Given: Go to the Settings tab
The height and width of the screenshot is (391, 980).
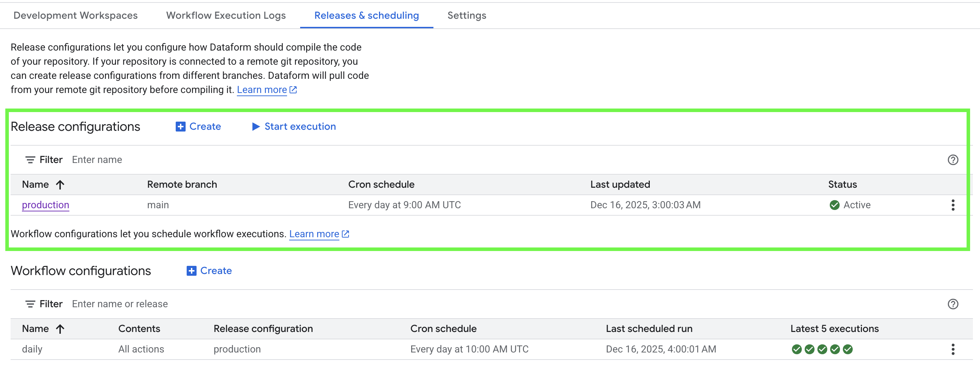Looking at the screenshot, I should [466, 16].
